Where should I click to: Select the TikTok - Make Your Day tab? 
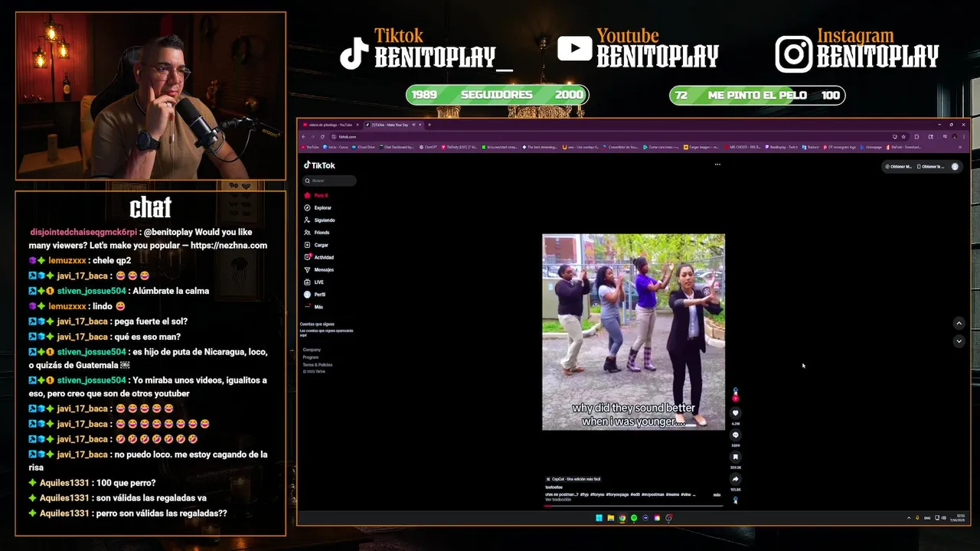tap(394, 125)
